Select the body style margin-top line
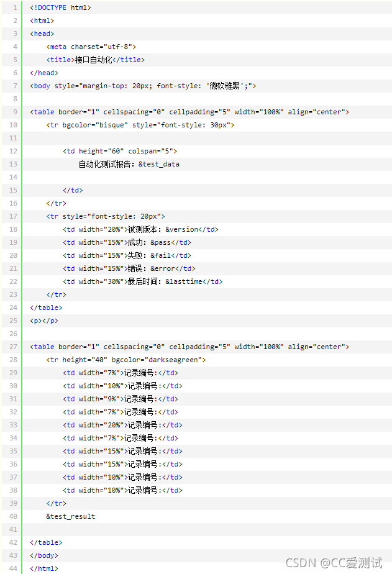Screen dimensions: 392x574 pos(143,86)
